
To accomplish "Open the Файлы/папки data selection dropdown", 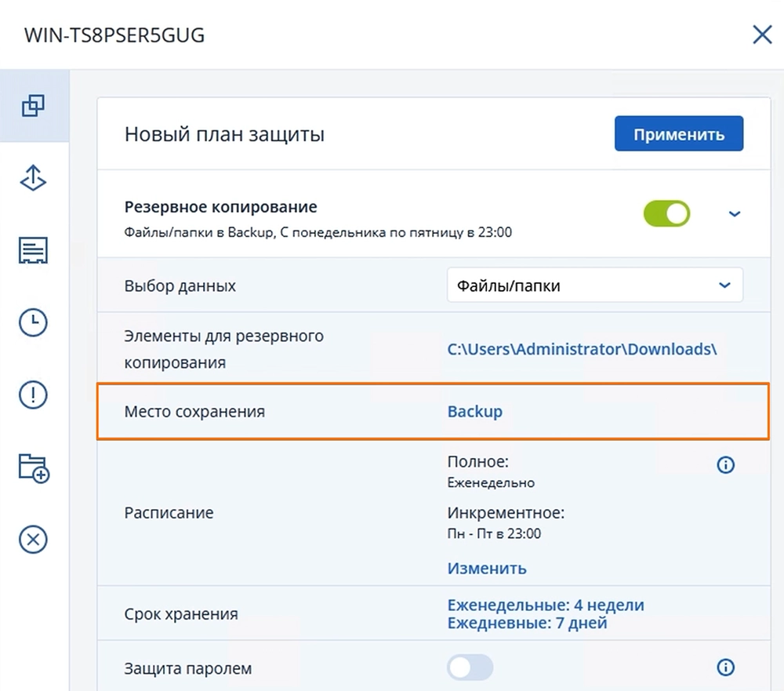I will (x=594, y=286).
